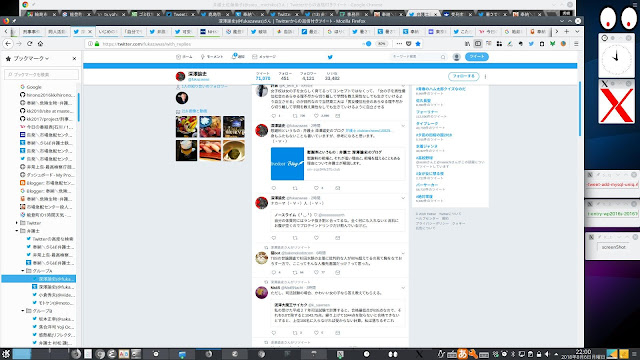
Task: Retweet the blog link tweet
Action: click(x=295, y=188)
